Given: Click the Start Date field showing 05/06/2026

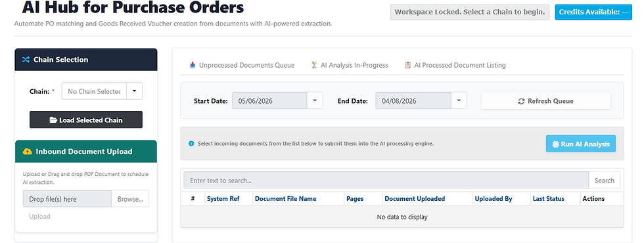Looking at the screenshot, I should pos(269,100).
